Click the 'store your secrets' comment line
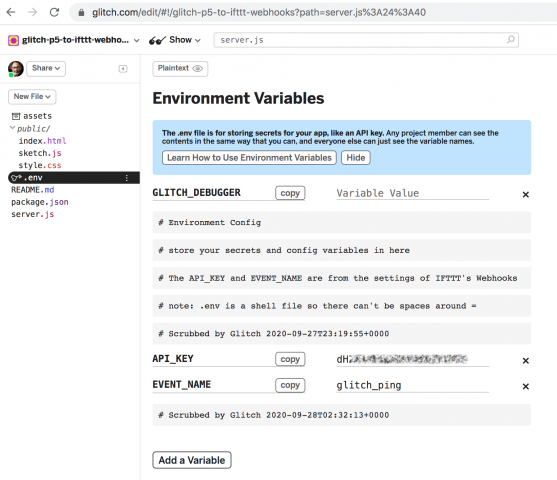The height and width of the screenshot is (480, 557). pyautogui.click(x=342, y=250)
